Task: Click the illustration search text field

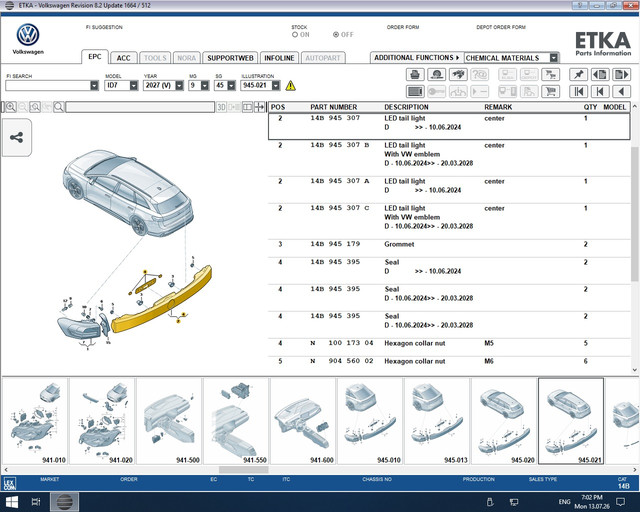Action: coord(140,107)
